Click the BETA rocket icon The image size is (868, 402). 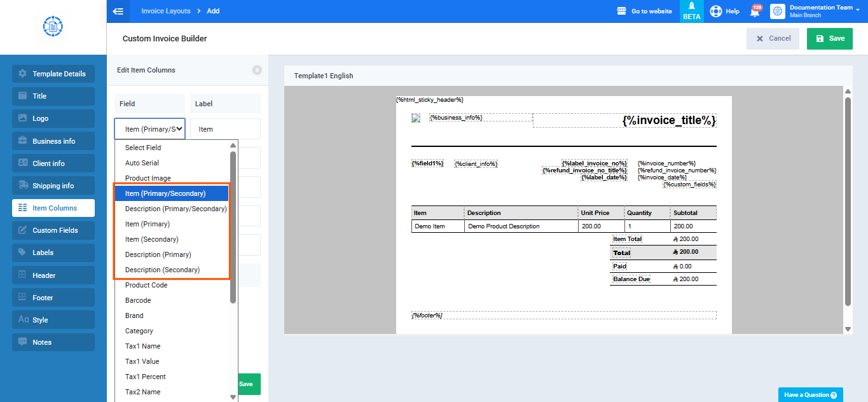pyautogui.click(x=692, y=11)
